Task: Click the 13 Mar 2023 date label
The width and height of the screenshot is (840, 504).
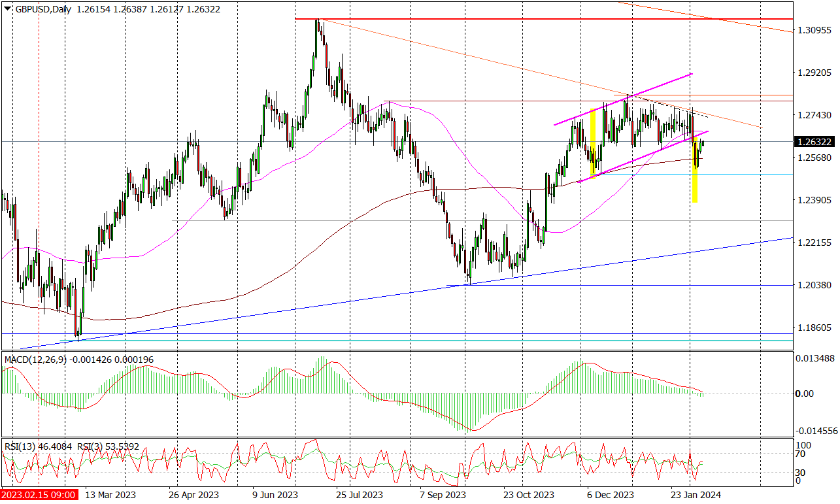Action: 110,495
